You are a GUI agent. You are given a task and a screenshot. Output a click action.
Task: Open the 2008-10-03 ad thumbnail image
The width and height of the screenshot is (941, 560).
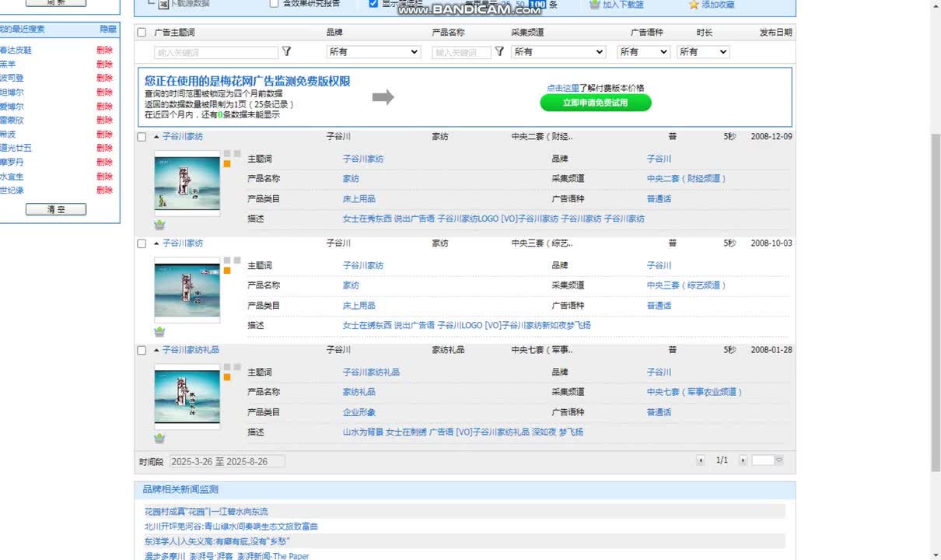coord(187,290)
